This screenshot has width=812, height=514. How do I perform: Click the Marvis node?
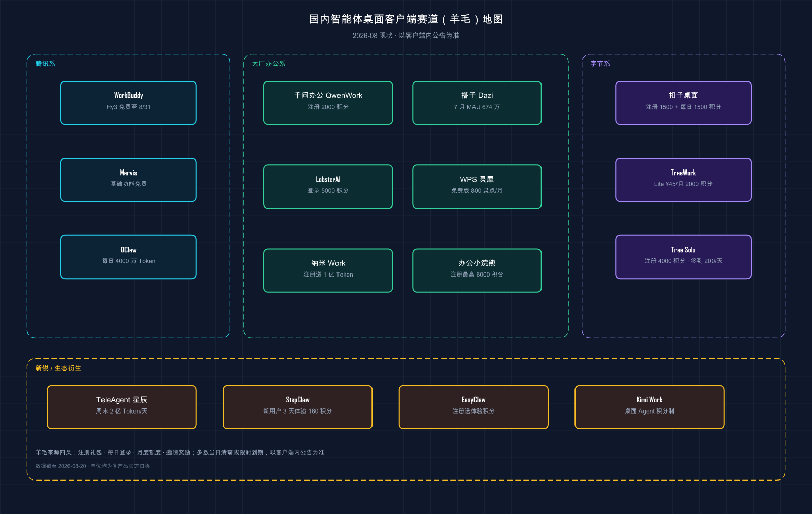(128, 180)
